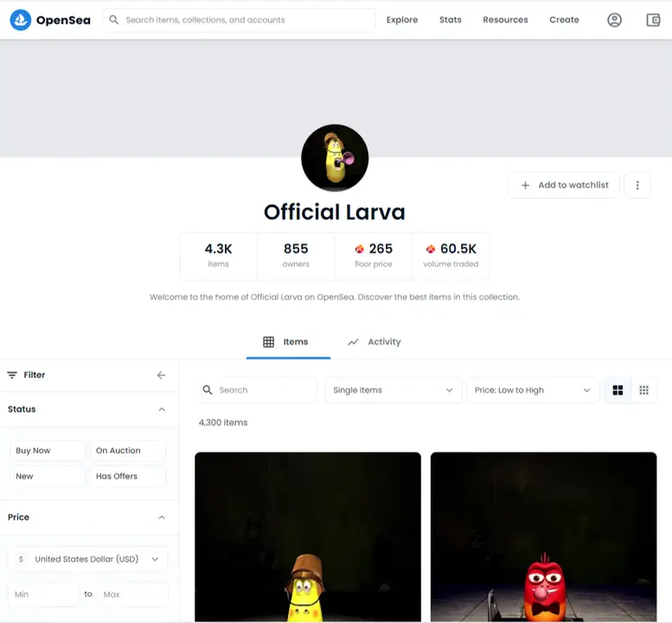Collapse the Price section
672x623 pixels.
pos(162,517)
